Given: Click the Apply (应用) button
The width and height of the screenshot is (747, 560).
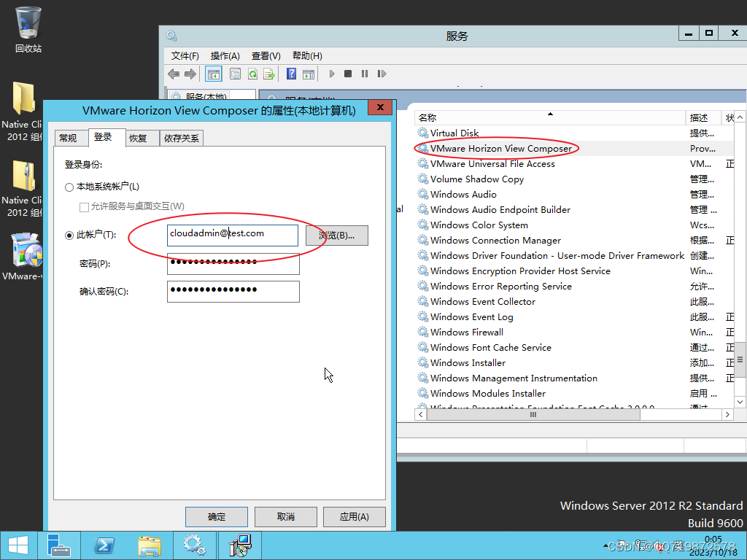Looking at the screenshot, I should [x=355, y=517].
